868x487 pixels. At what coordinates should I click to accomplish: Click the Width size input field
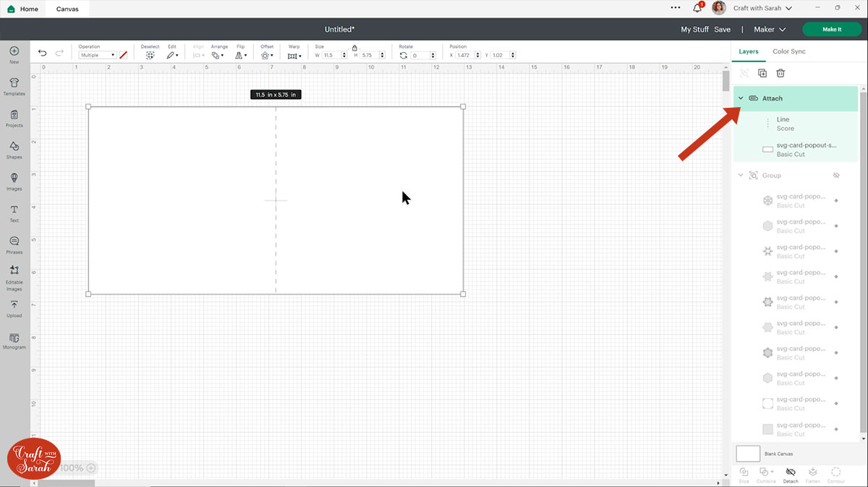[x=333, y=55]
